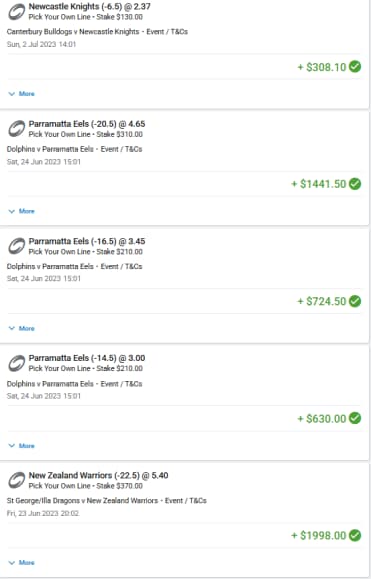Click rugby ball icon beside Newcastle Knights bet
This screenshot has width=371, height=579.
pos(17,12)
